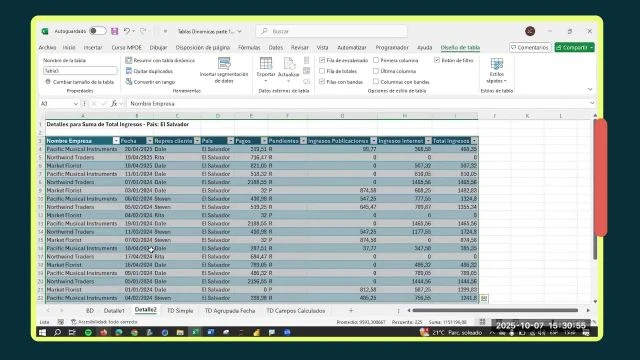Switch to the TD Simple sheet
The width and height of the screenshot is (640, 360).
pos(180,311)
